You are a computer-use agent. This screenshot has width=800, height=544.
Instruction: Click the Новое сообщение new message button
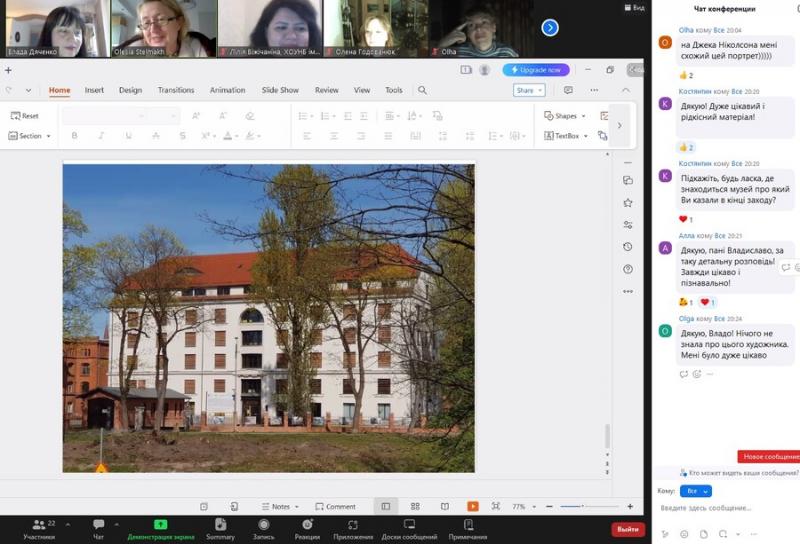click(769, 456)
